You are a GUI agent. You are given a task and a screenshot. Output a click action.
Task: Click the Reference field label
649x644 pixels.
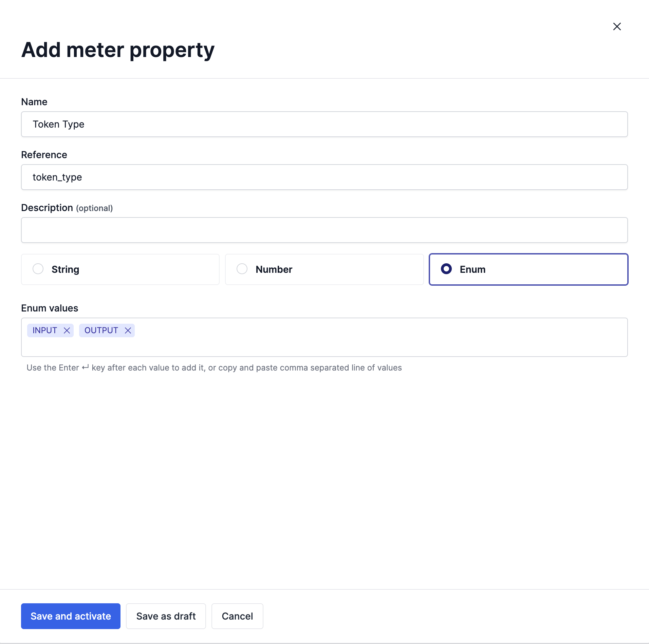[44, 155]
